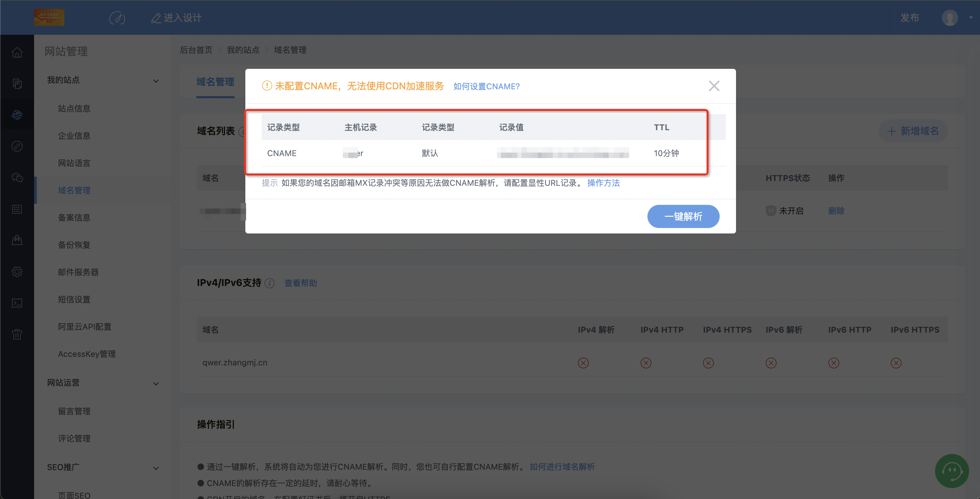Close the CNAME dialog with X
Image resolution: width=980 pixels, height=499 pixels.
click(714, 86)
